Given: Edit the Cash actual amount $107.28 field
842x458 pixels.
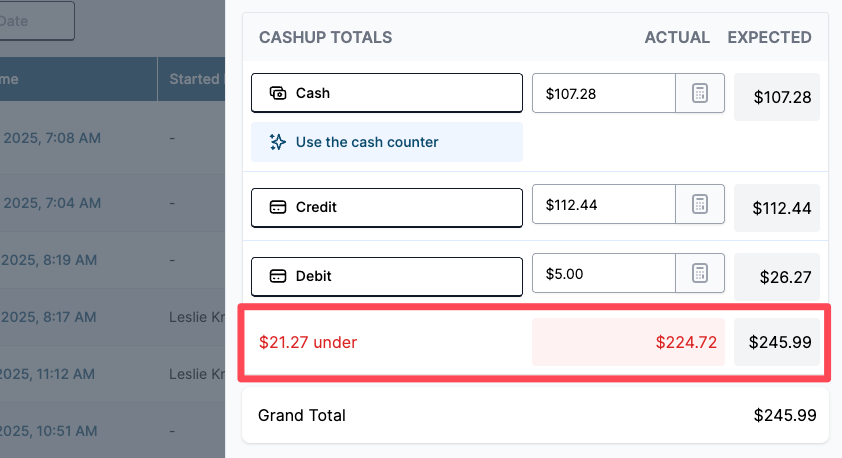Looking at the screenshot, I should click(604, 93).
